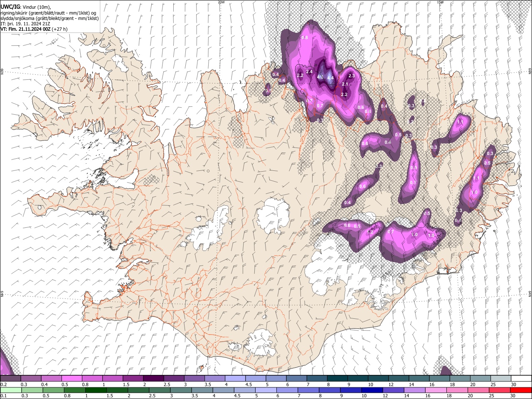
Task: Click the lower scale label 0.1
Action: 4,396
